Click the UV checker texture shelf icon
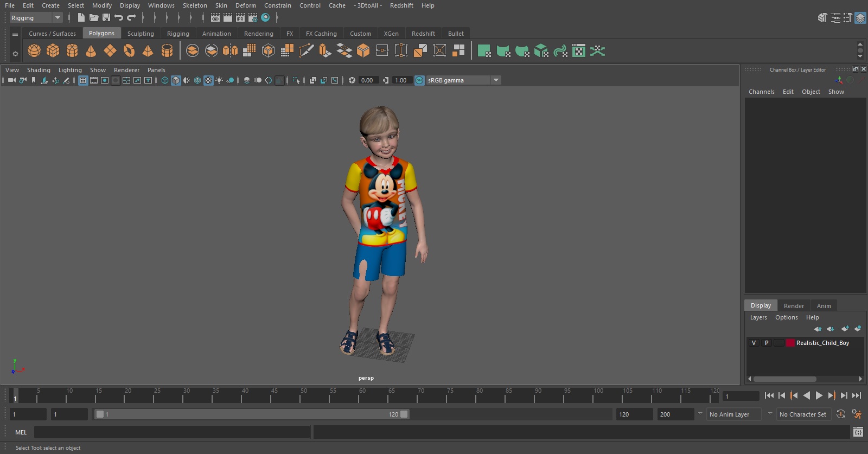868x454 pixels. point(579,51)
